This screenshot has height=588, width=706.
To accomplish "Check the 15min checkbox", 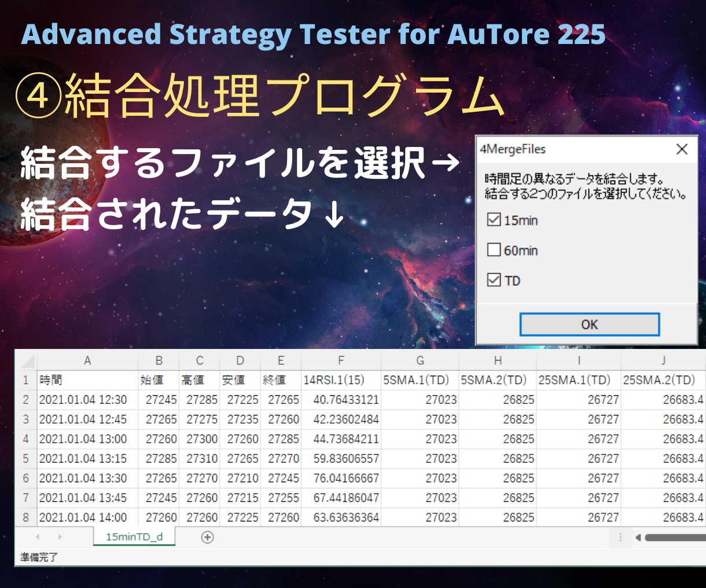I will click(494, 220).
